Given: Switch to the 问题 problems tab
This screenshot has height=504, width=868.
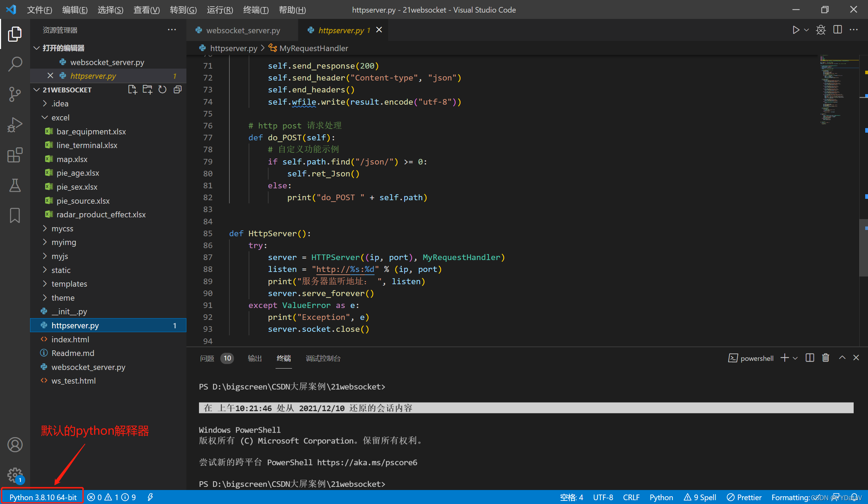Looking at the screenshot, I should pyautogui.click(x=207, y=358).
